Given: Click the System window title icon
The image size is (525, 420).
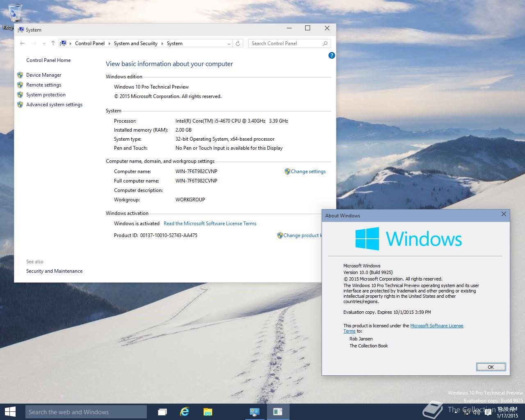Looking at the screenshot, I should pos(21,30).
